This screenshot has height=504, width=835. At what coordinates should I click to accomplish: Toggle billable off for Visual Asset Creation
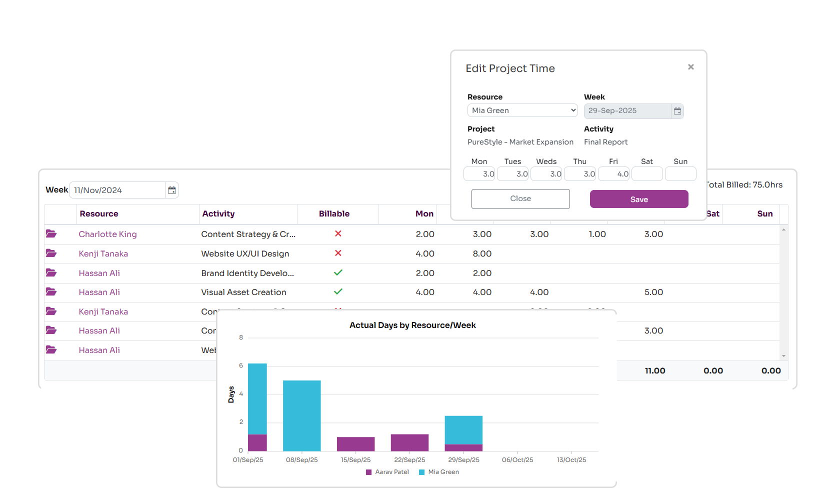click(x=338, y=292)
